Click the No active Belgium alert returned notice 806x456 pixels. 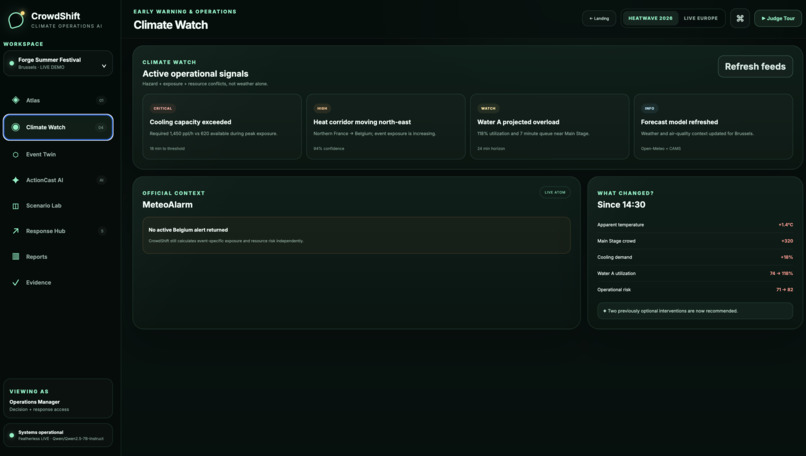pyautogui.click(x=356, y=235)
